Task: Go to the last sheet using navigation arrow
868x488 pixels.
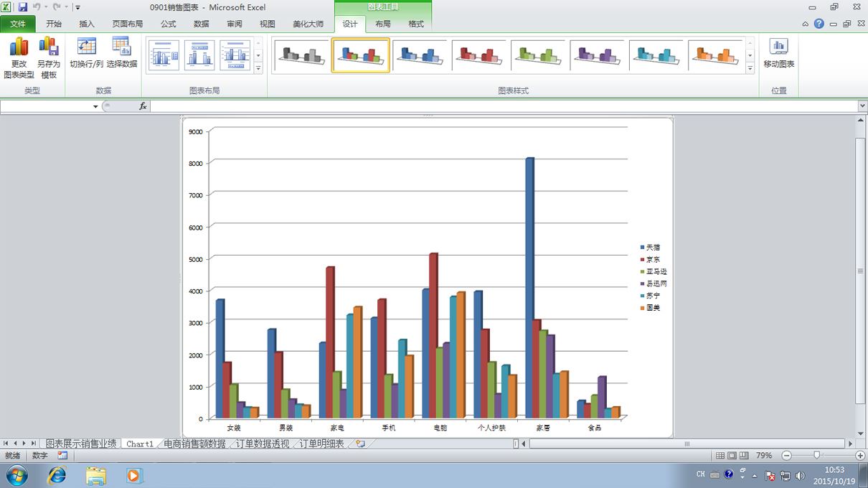Action: tap(34, 444)
